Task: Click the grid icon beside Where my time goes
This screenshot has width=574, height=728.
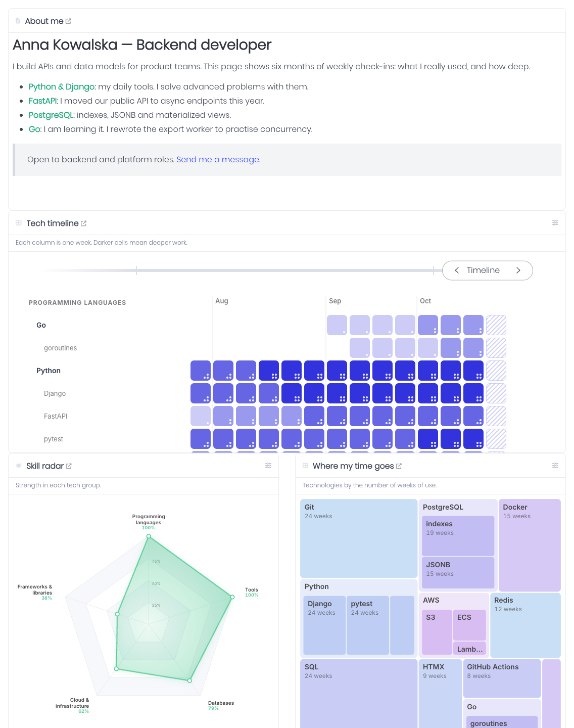Action: pyautogui.click(x=305, y=466)
